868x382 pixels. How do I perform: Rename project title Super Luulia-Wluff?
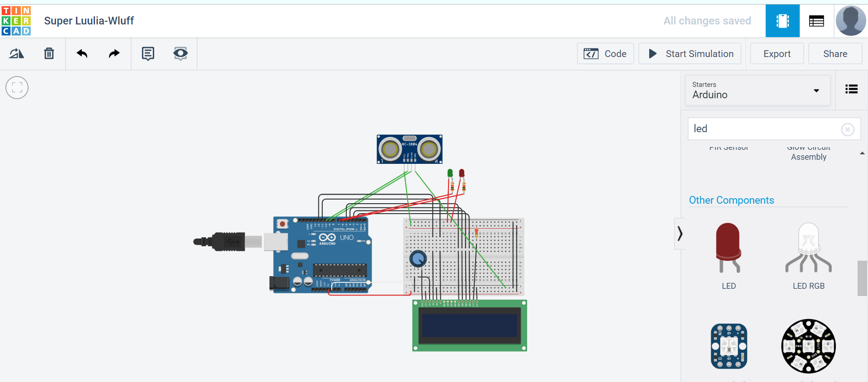pyautogui.click(x=89, y=21)
